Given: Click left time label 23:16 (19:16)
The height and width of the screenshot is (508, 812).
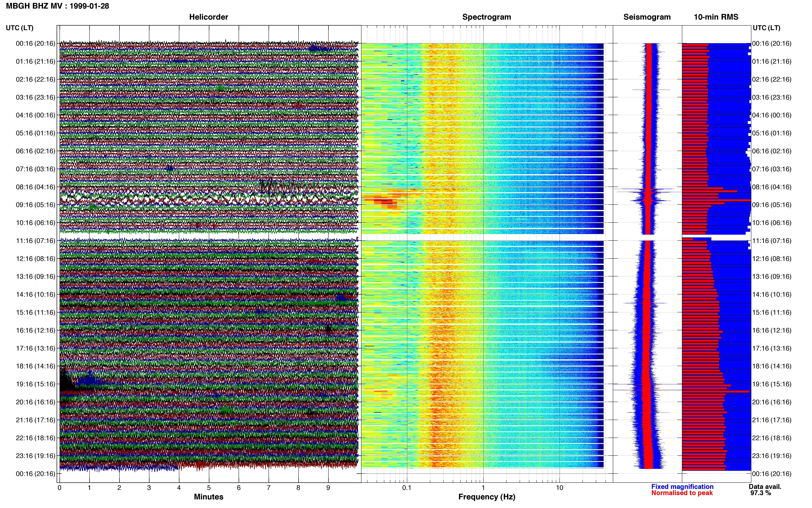Looking at the screenshot, I should [36, 456].
